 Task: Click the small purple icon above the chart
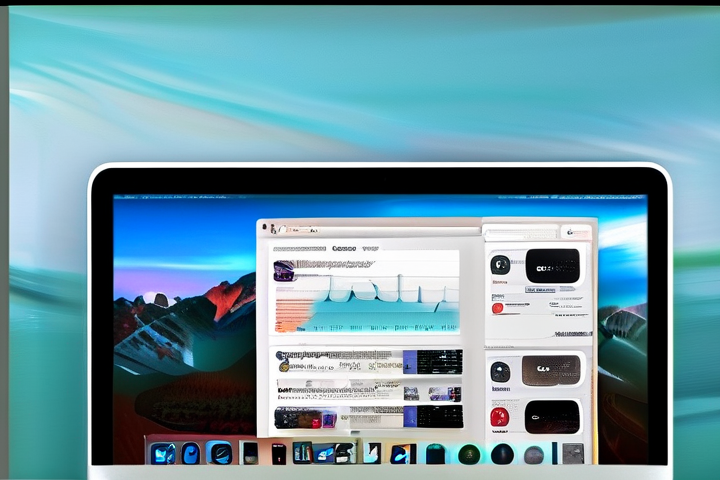pyautogui.click(x=284, y=270)
